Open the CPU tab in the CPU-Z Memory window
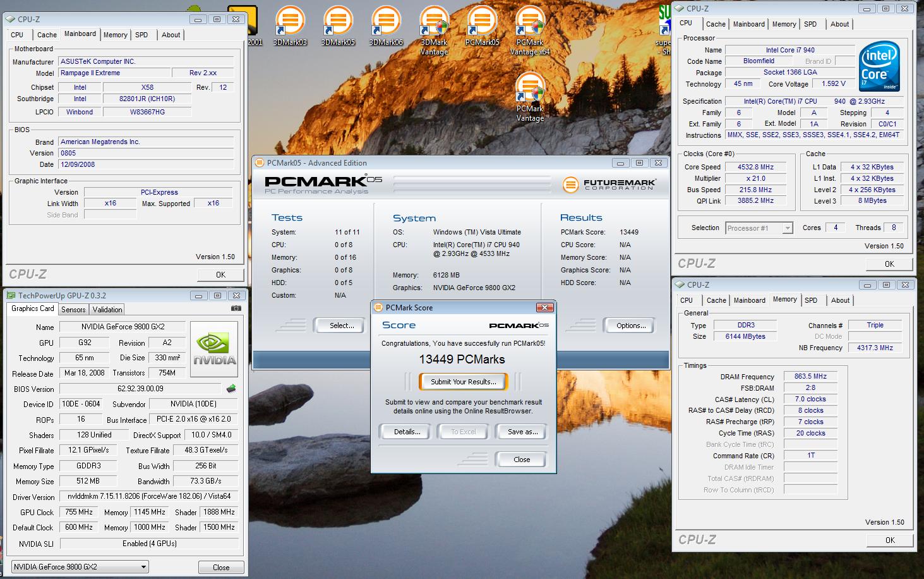The height and width of the screenshot is (579, 924). (687, 300)
